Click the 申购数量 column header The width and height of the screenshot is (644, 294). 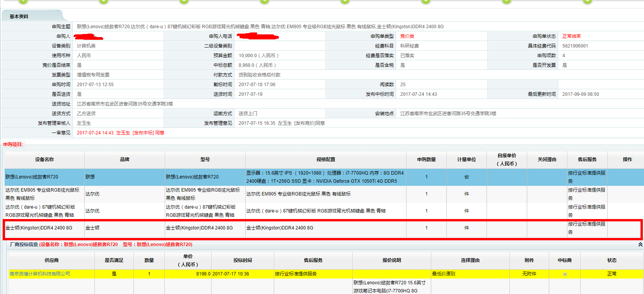click(x=426, y=160)
